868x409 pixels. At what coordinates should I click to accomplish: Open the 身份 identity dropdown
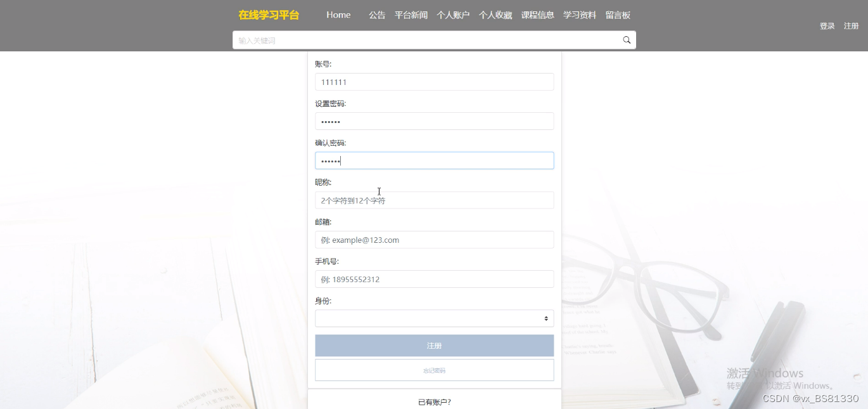[434, 318]
